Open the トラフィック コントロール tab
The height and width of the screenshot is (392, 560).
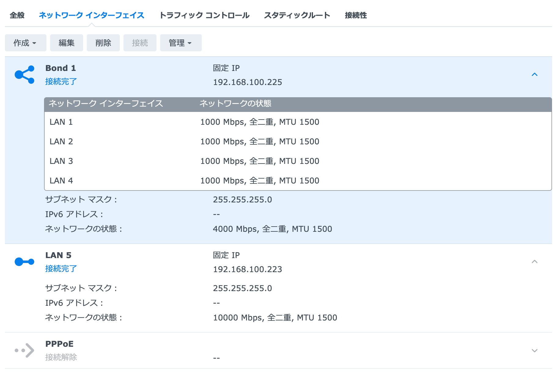point(204,15)
